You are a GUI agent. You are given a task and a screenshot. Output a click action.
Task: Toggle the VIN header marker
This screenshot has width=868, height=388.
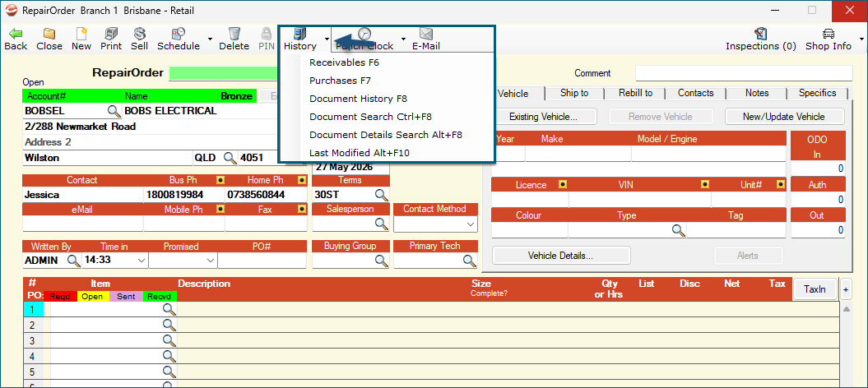click(x=705, y=185)
